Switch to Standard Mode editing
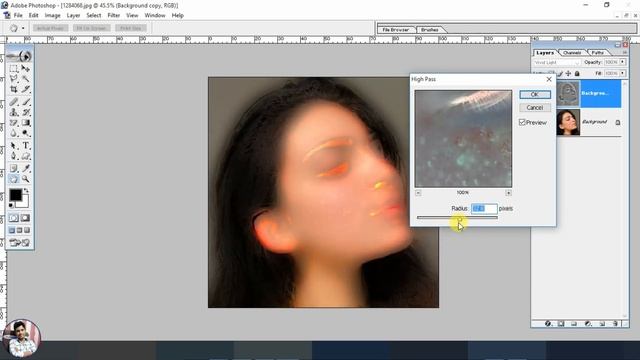This screenshot has width=640, height=360. pyautogui.click(x=13, y=218)
